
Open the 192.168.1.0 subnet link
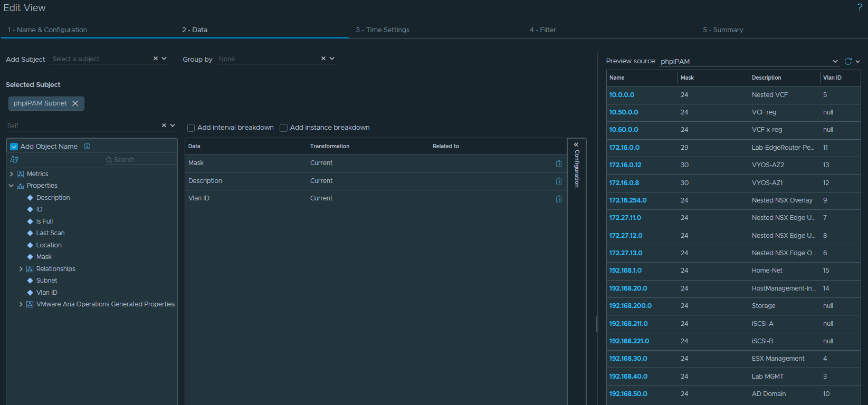point(625,271)
